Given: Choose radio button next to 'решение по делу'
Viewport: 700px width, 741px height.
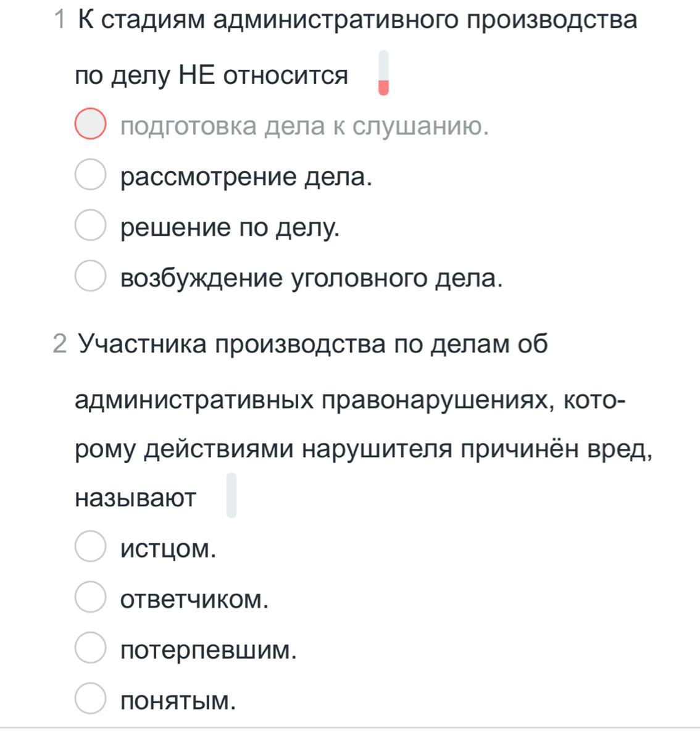Looking at the screenshot, I should click(x=90, y=226).
